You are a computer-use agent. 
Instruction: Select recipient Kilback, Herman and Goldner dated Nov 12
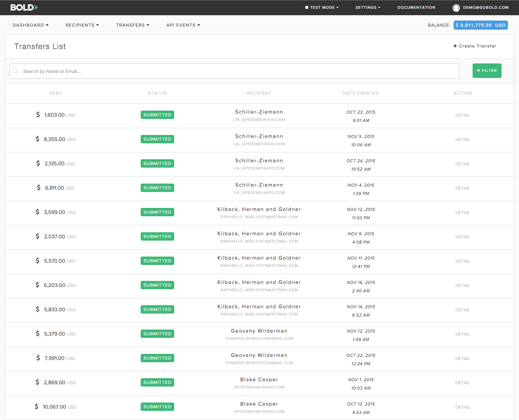click(259, 209)
